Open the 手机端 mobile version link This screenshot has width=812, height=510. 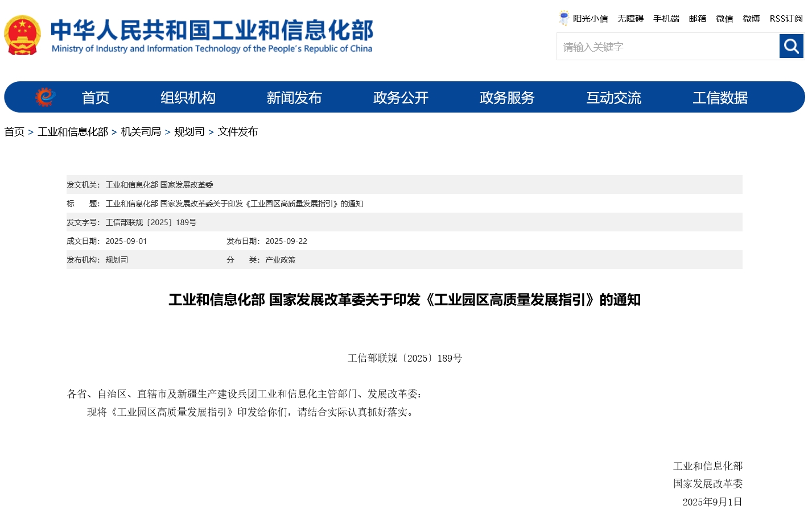(x=666, y=19)
